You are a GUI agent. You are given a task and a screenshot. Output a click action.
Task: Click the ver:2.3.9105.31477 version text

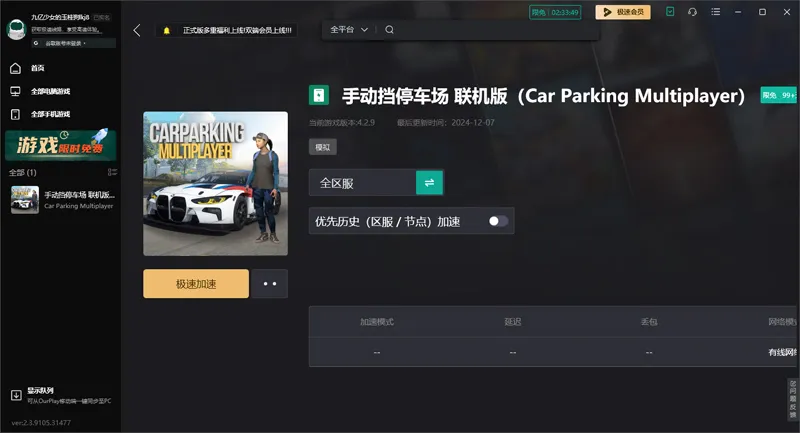(41, 422)
